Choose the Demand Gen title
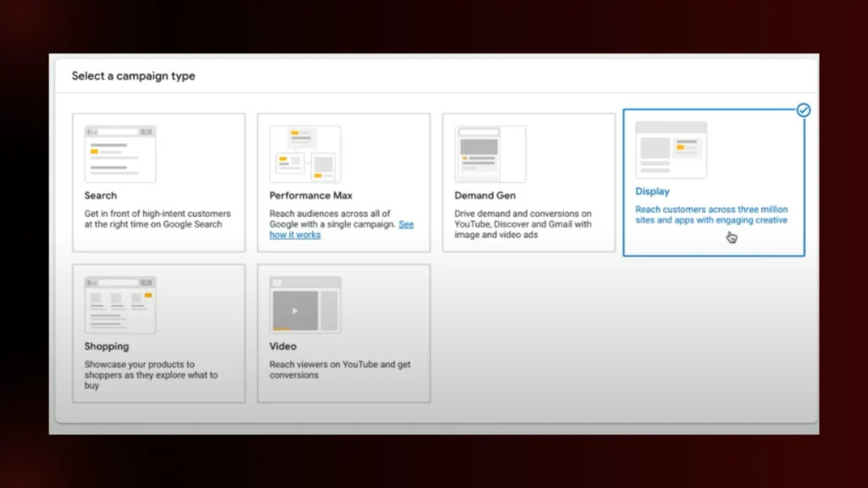Viewport: 868px width, 488px height. pyautogui.click(x=485, y=196)
